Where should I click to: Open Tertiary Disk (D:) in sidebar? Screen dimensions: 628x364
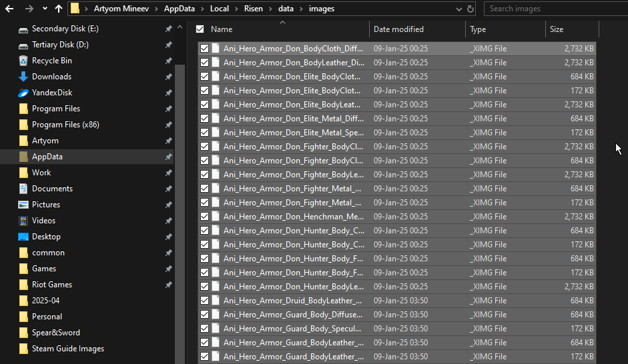pyautogui.click(x=60, y=45)
